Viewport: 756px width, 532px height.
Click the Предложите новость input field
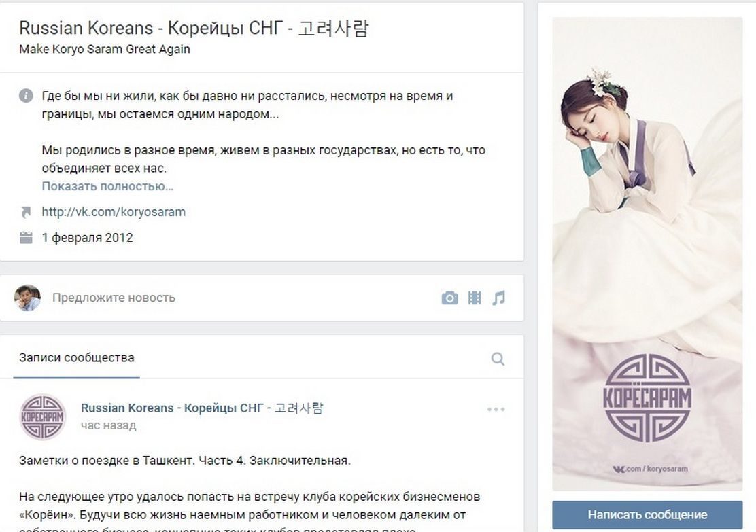click(241, 298)
